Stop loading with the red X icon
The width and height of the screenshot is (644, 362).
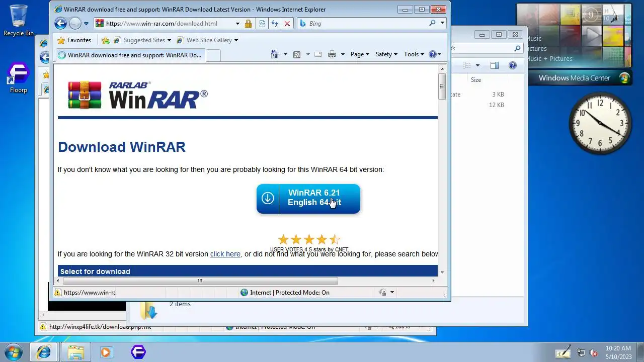coord(287,24)
